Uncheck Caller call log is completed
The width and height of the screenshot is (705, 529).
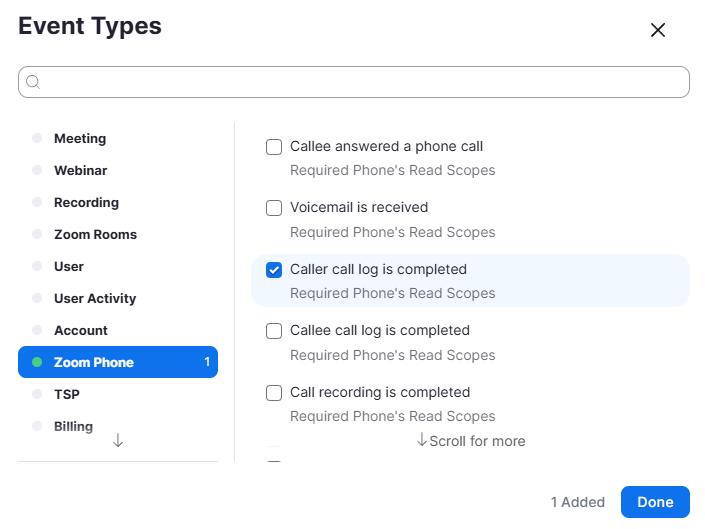tap(274, 270)
